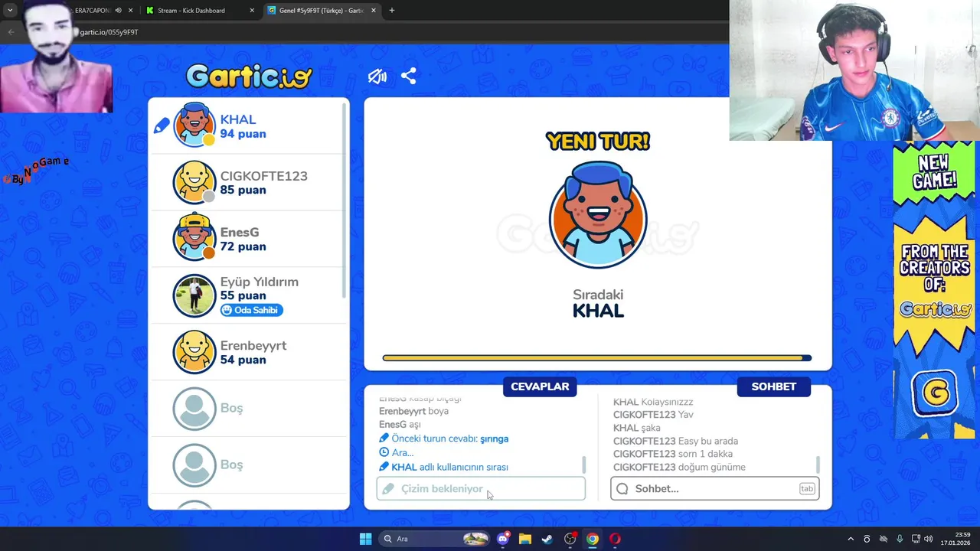Click the Gartic.io logo
This screenshot has width=980, height=551.
coord(249,76)
